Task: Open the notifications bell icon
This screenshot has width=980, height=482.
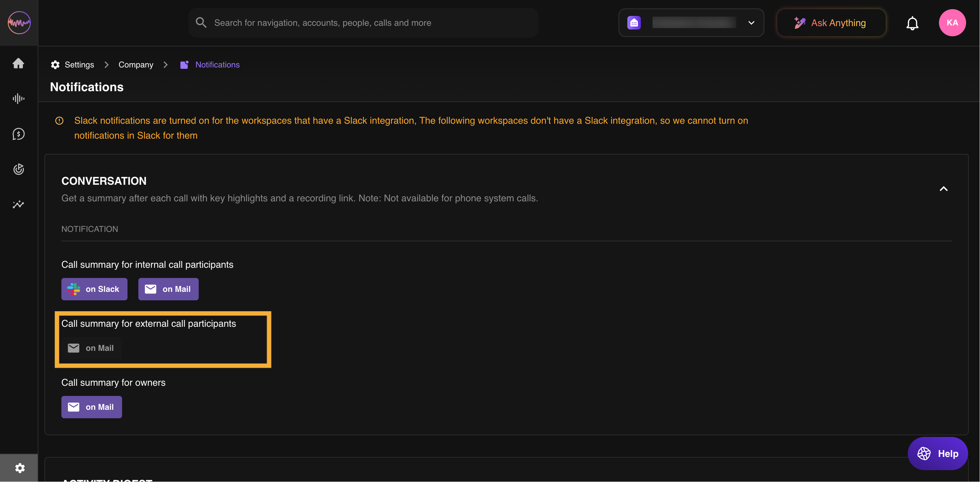Action: coord(912,23)
